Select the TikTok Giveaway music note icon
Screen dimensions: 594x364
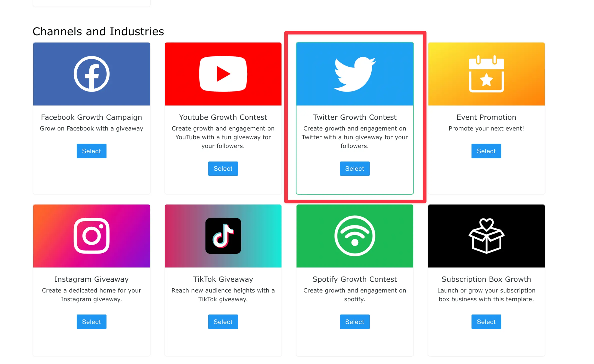223,235
